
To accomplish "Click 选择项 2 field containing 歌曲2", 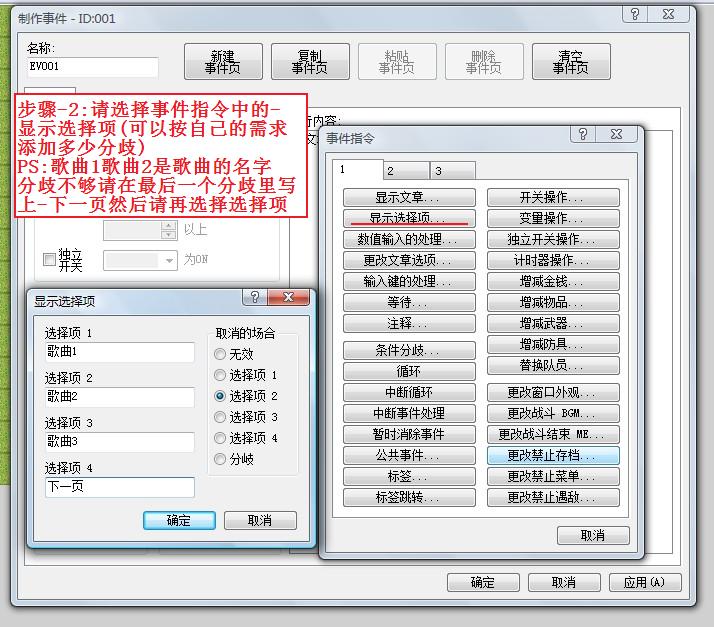I will pos(120,397).
